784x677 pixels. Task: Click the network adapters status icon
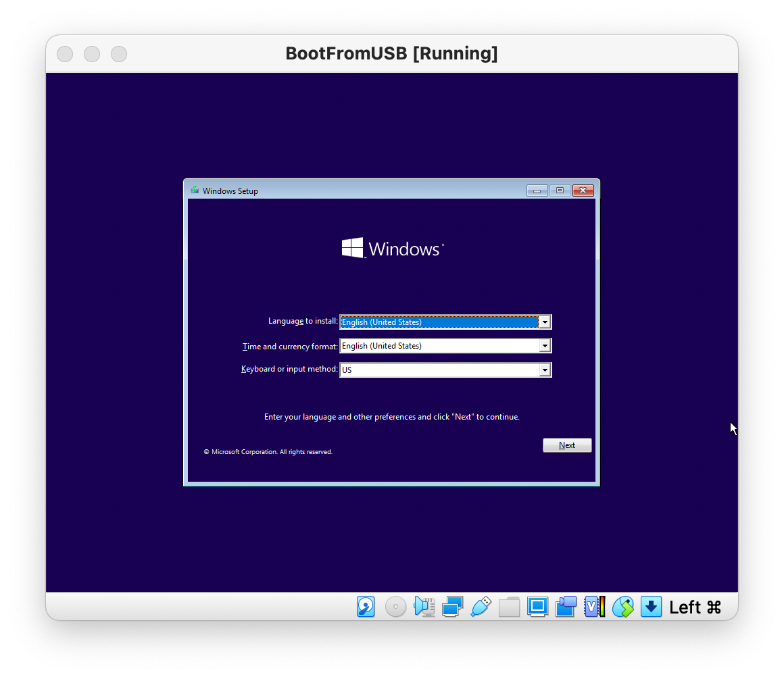[x=452, y=607]
